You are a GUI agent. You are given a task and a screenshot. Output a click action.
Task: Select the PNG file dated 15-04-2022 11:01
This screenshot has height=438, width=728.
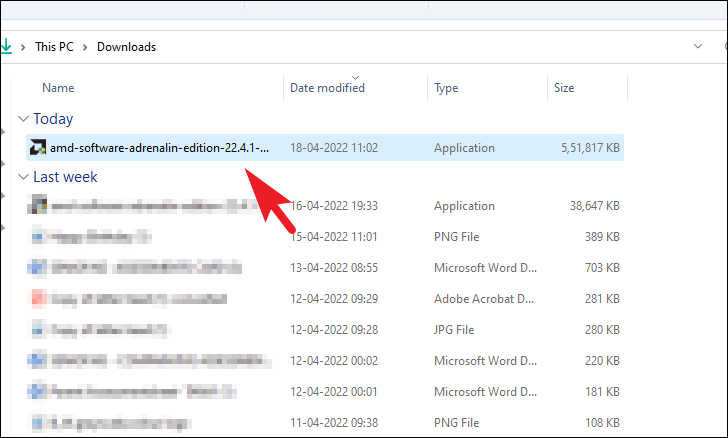325,237
